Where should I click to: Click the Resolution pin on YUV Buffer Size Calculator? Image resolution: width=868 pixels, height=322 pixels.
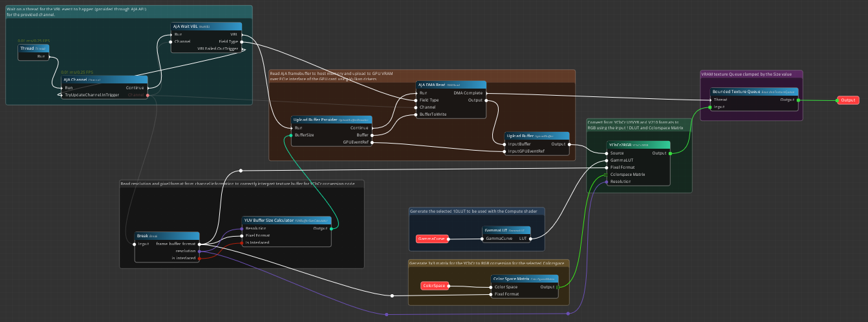coord(242,228)
